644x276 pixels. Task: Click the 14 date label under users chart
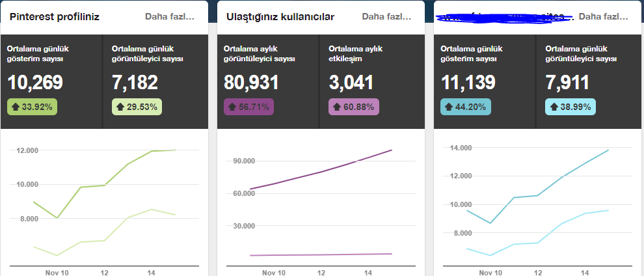pos(368,273)
